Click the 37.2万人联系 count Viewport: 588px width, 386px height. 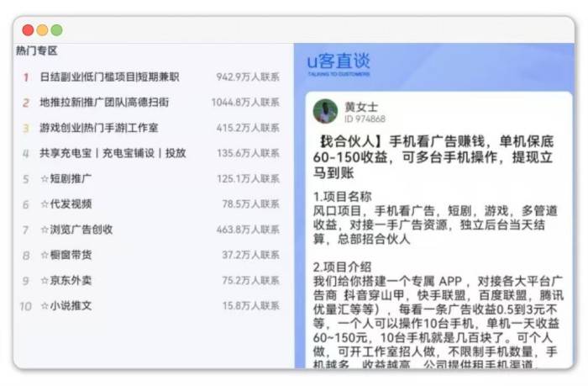click(250, 255)
